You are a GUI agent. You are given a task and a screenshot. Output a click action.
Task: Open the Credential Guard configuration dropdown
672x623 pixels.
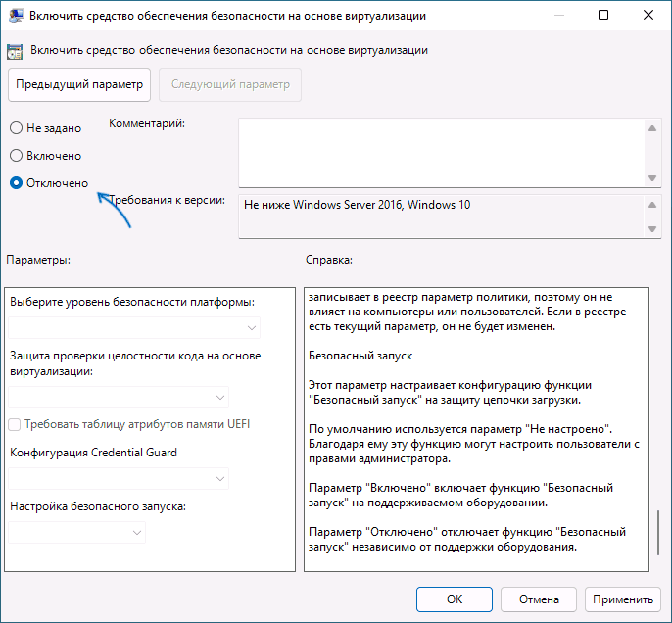[120, 478]
